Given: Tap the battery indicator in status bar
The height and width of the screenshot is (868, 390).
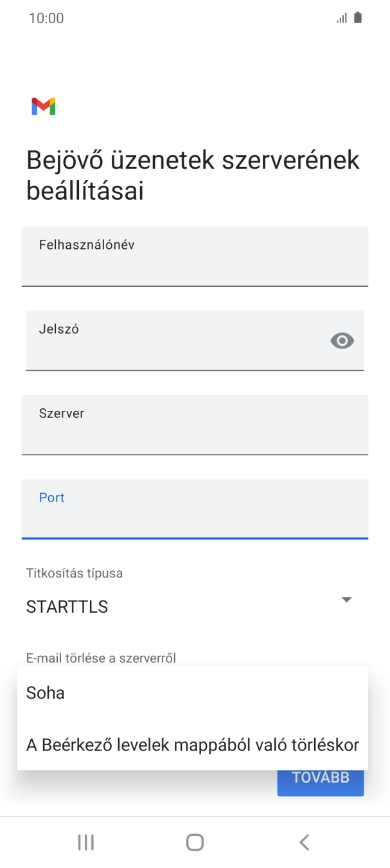Looking at the screenshot, I should coord(357,17).
